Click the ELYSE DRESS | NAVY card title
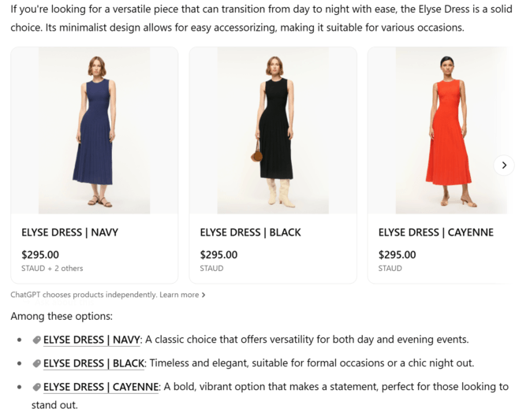The image size is (530, 420). tap(69, 232)
